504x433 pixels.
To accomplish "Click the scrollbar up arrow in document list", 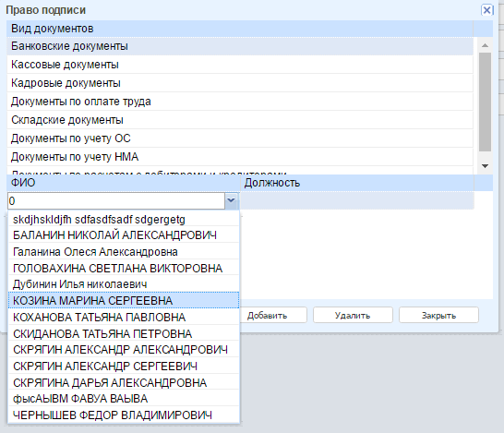I will [485, 45].
